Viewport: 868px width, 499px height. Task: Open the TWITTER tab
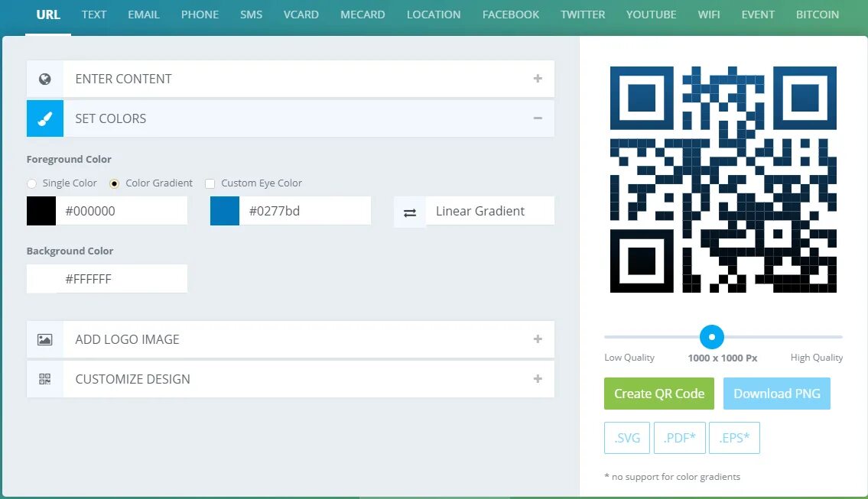coord(583,15)
